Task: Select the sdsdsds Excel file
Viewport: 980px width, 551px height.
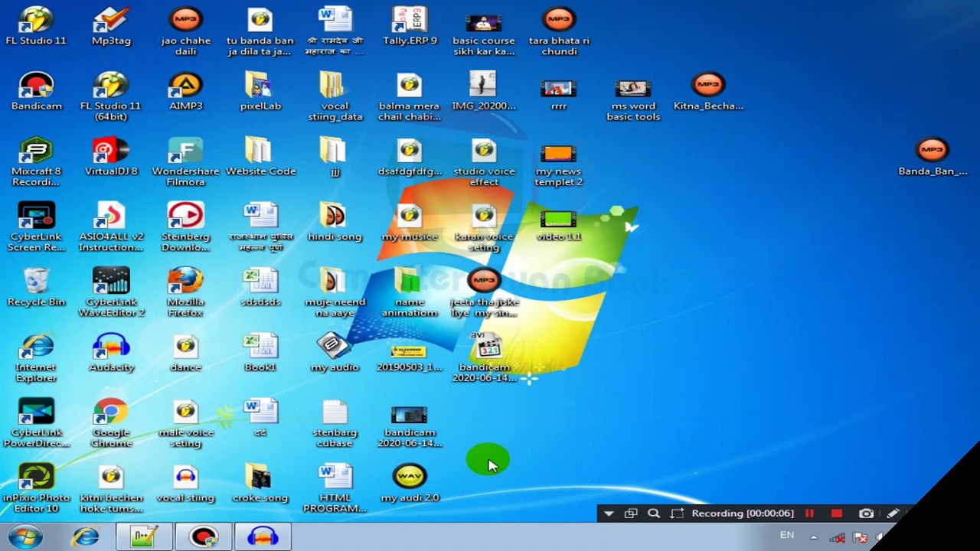Action: coord(260,287)
